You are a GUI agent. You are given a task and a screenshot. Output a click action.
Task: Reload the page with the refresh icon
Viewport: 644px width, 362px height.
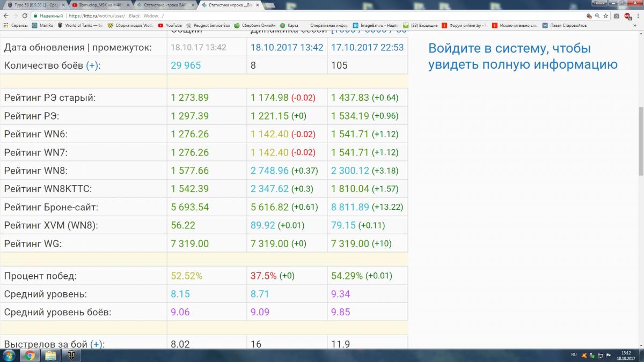click(x=25, y=16)
